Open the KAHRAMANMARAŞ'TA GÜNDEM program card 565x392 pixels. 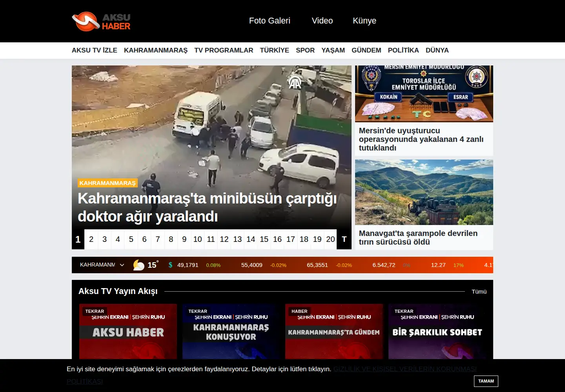(334, 332)
